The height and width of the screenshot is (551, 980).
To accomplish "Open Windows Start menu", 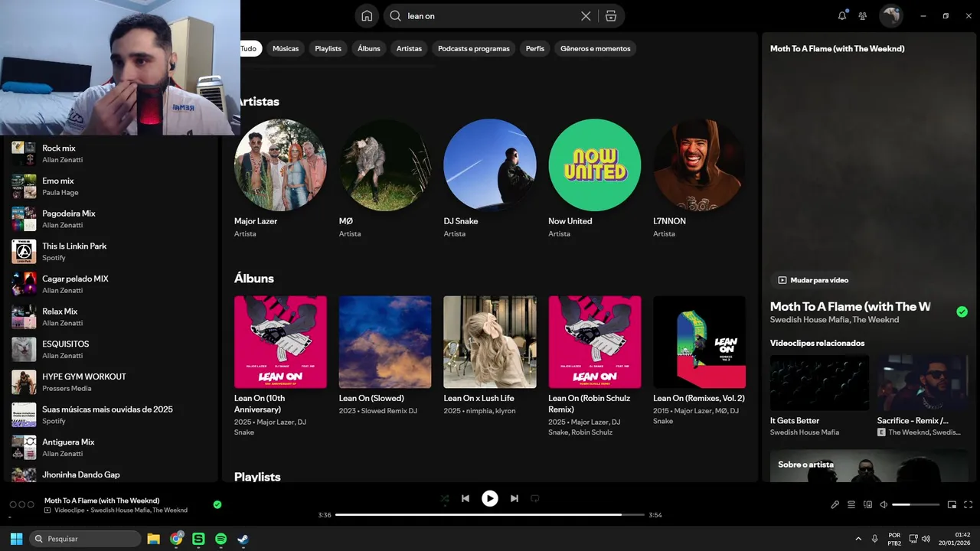I will click(x=16, y=539).
